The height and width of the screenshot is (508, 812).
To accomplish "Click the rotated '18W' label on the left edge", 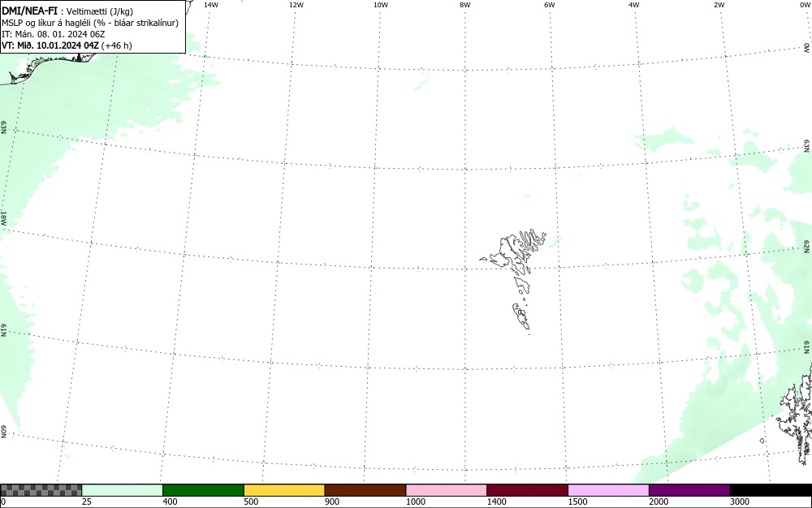I will [3, 217].
